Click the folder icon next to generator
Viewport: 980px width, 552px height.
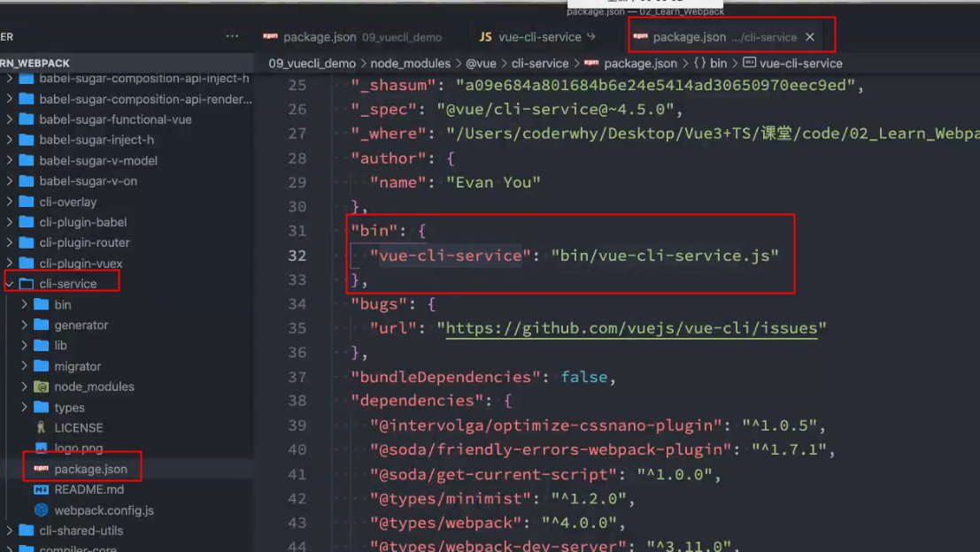click(x=42, y=325)
